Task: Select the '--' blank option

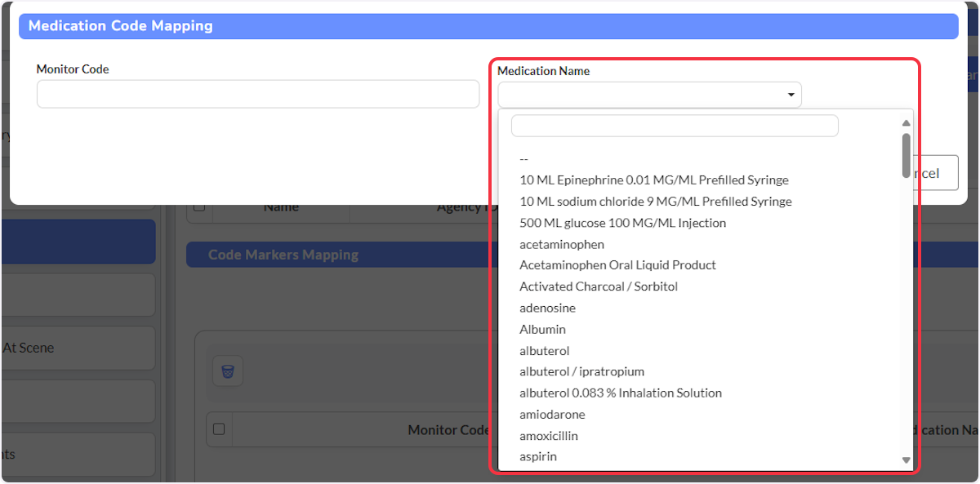Action: 524,158
